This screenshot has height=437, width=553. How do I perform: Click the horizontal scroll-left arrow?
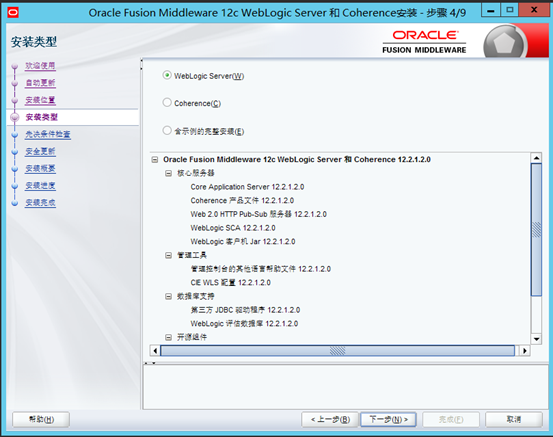155,351
